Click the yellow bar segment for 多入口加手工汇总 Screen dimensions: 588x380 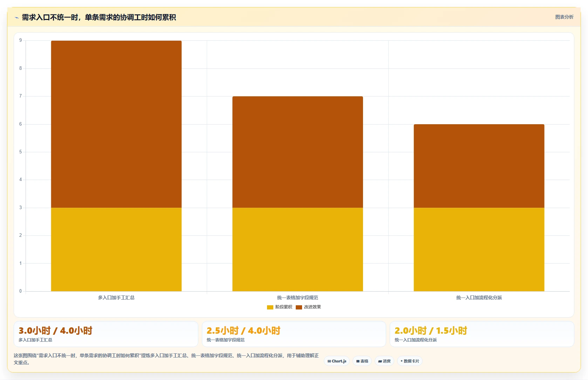(x=116, y=249)
